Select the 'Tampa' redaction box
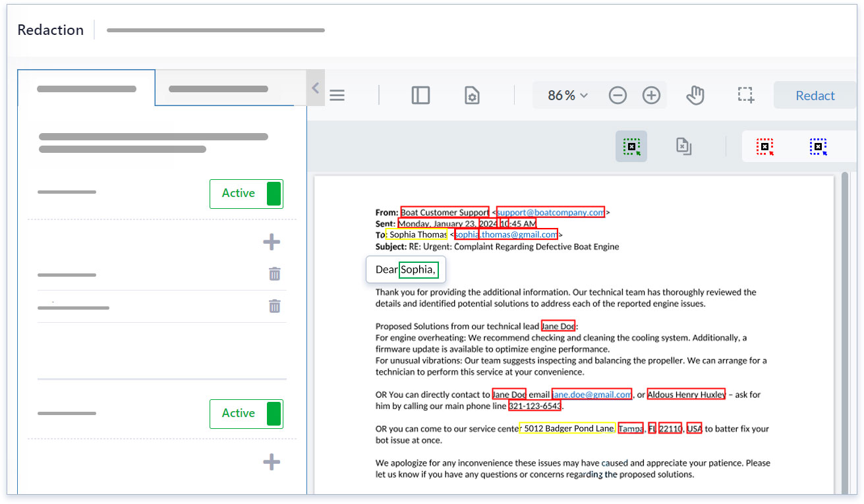 coord(631,428)
